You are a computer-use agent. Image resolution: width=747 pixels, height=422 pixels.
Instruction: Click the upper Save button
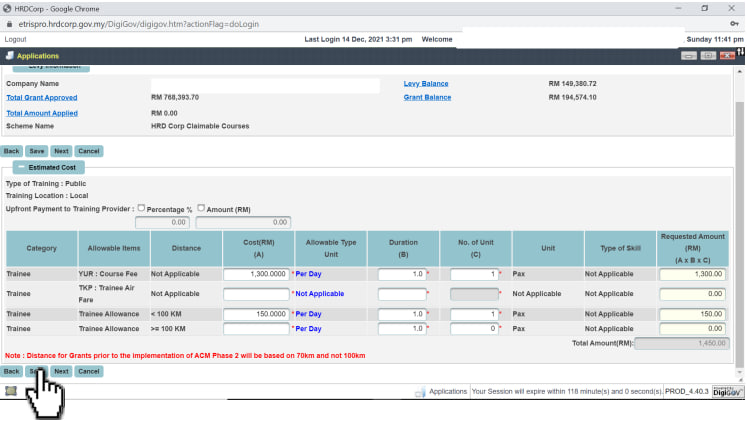click(37, 151)
